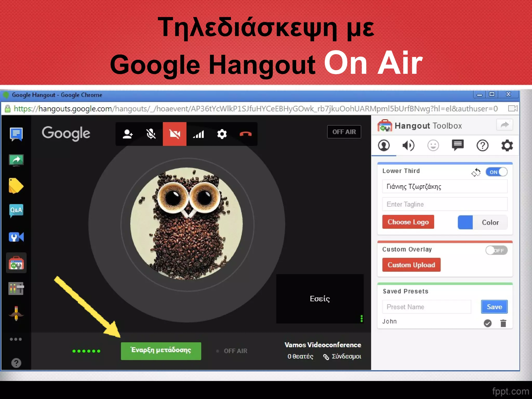This screenshot has height=399, width=532.
Task: Switch to Toolbox sound tab
Action: (x=408, y=145)
